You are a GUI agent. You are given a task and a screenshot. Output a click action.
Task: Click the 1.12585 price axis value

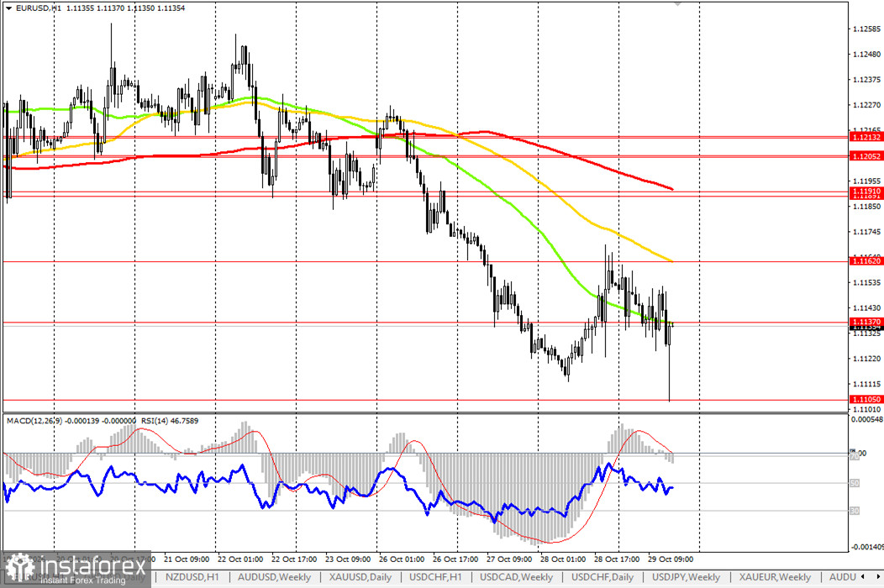(x=866, y=29)
